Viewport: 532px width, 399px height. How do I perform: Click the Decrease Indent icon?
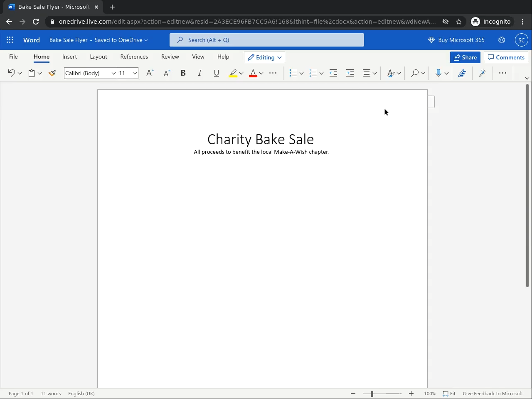pos(333,73)
